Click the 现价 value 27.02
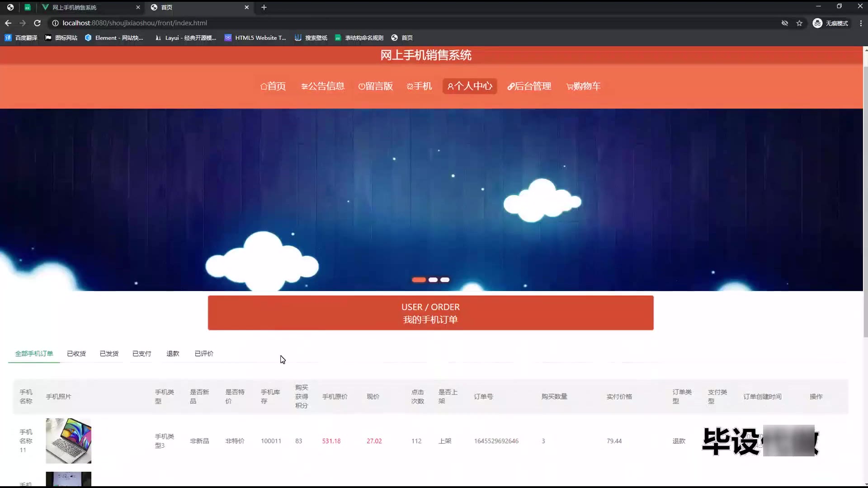The width and height of the screenshot is (868, 488). point(374,441)
